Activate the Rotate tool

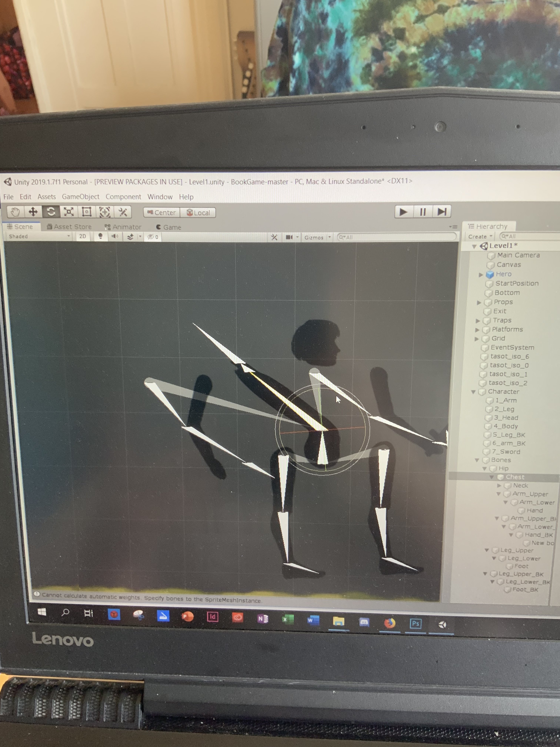tap(51, 212)
